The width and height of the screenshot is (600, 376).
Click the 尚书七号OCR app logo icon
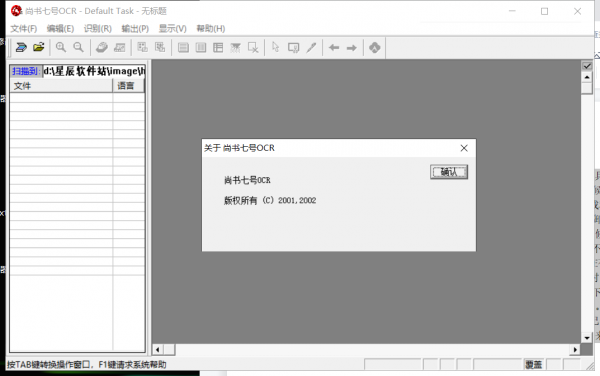(16, 11)
